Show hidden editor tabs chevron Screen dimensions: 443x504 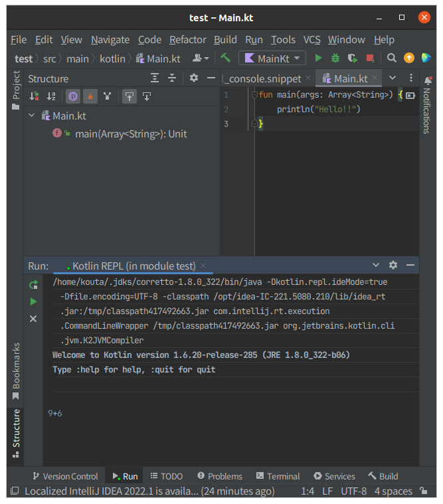[393, 78]
